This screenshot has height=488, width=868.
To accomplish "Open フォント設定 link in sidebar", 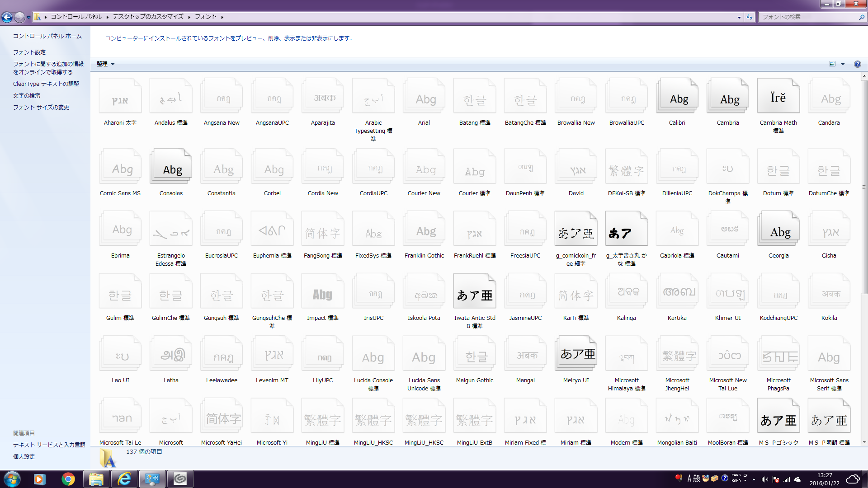I will pos(29,52).
